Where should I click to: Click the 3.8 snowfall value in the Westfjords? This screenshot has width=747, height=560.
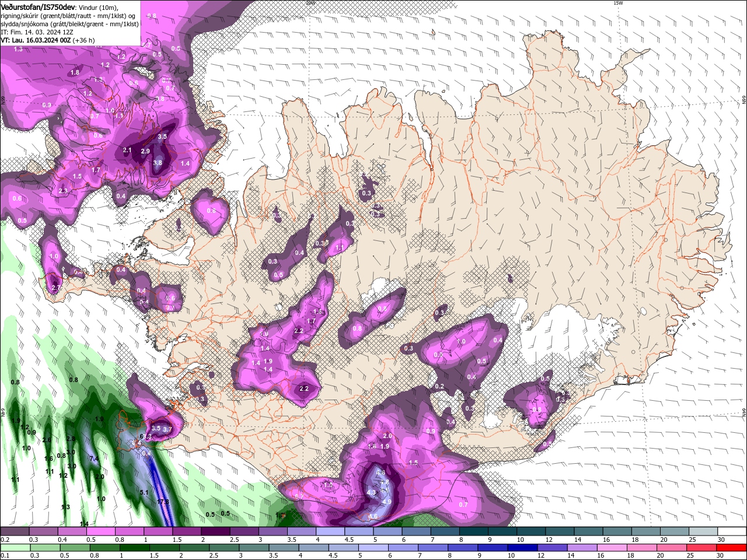(x=158, y=163)
